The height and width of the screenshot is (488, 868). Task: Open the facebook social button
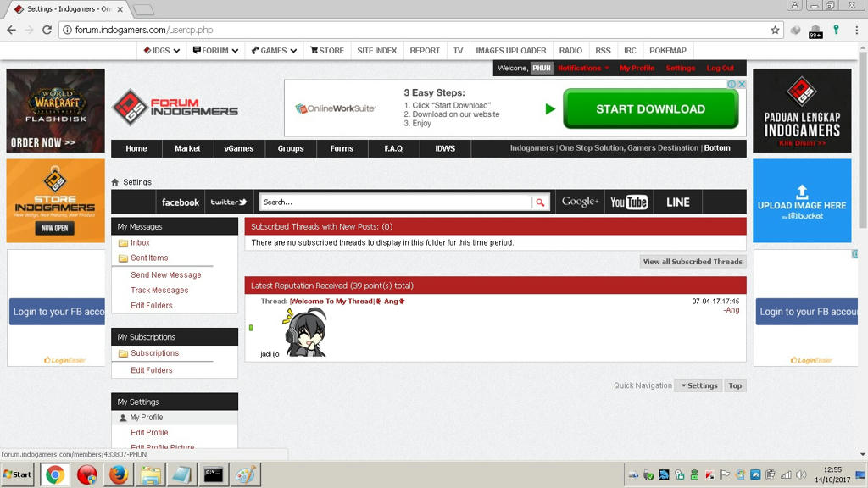(181, 202)
